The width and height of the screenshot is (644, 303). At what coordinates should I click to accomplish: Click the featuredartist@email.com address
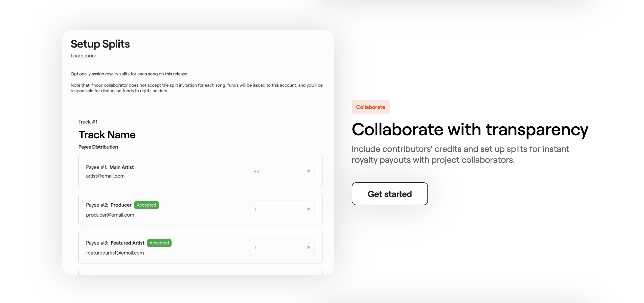tap(115, 253)
